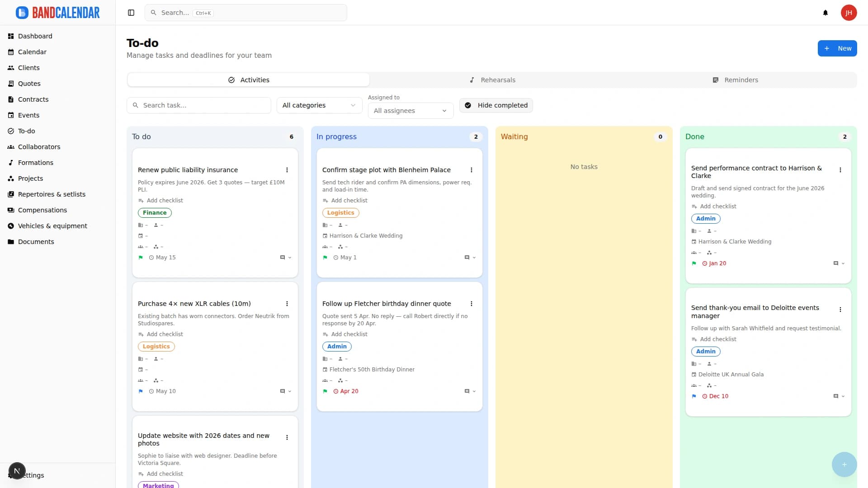Viewport: 868px width, 488px height.
Task: Switch to the Rehearsals tab
Action: [x=492, y=80]
